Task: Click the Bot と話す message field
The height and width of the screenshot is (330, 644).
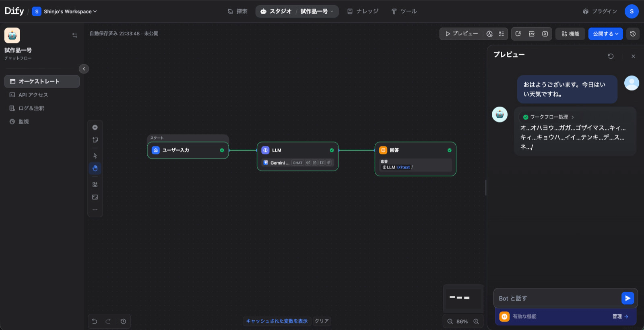Action: (x=557, y=298)
